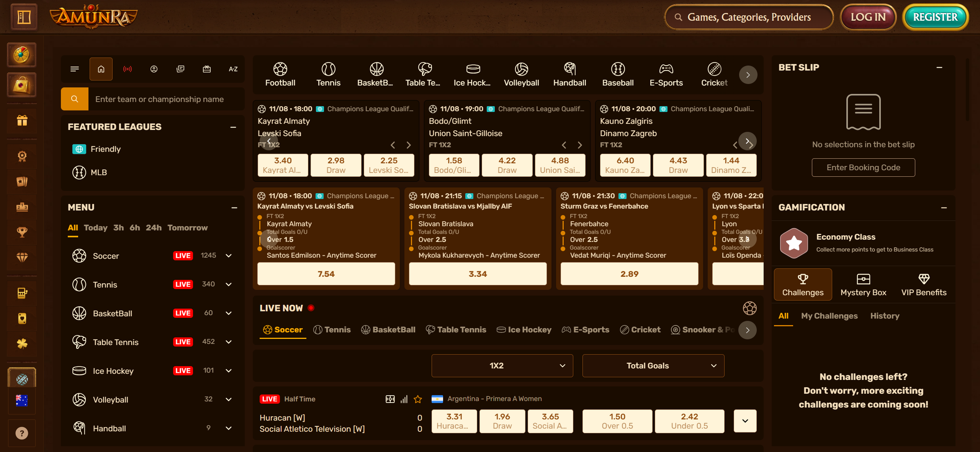
Task: Choose the Ice Hockey puck icon
Action: coord(473,74)
